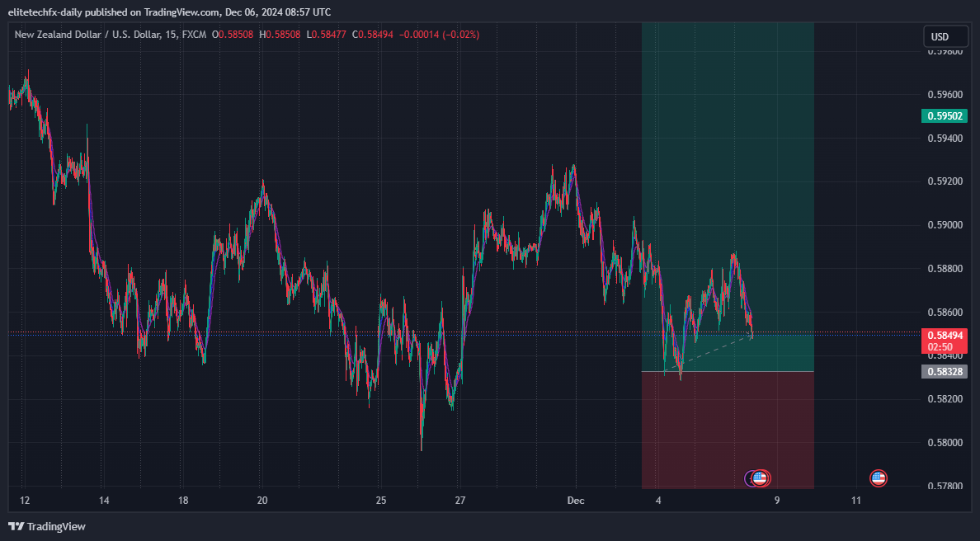Click the high value H0.58508
The width and height of the screenshot is (980, 541).
point(280,35)
